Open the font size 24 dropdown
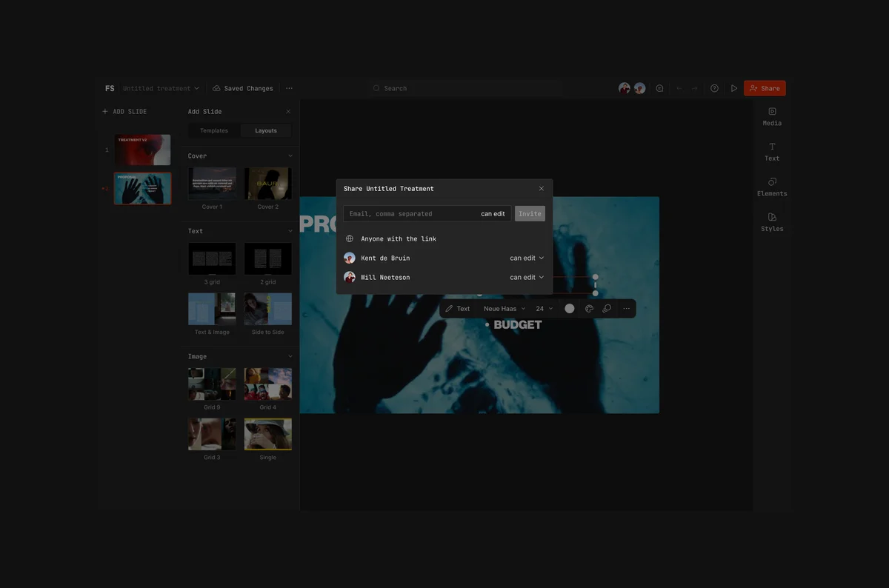Screen dimensions: 889x588 pos(545,309)
